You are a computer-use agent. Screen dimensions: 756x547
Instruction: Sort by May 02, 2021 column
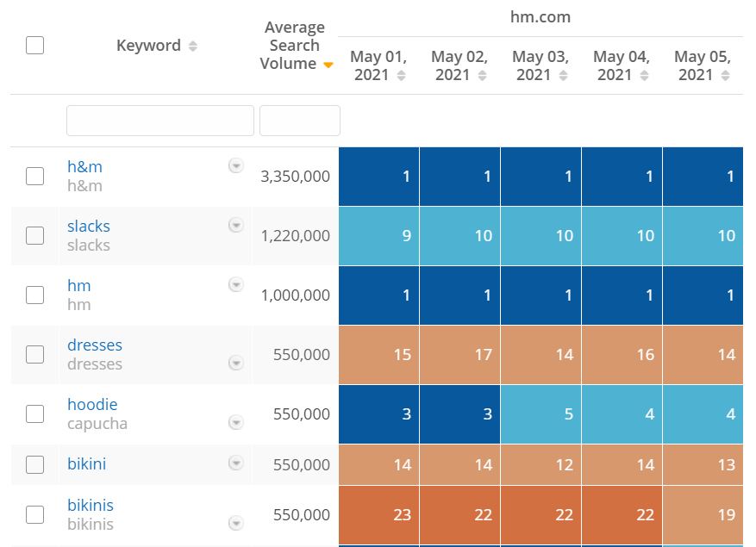tap(482, 75)
